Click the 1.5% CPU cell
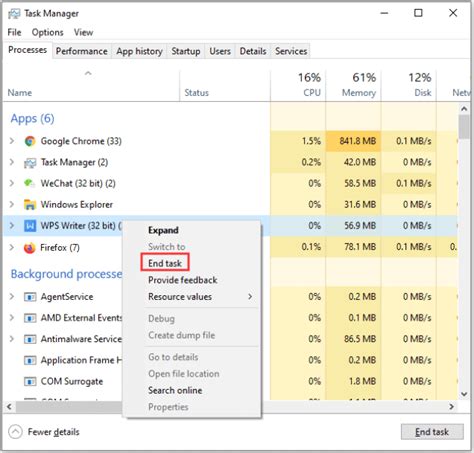Viewport: 474px width, 453px height. click(298, 141)
